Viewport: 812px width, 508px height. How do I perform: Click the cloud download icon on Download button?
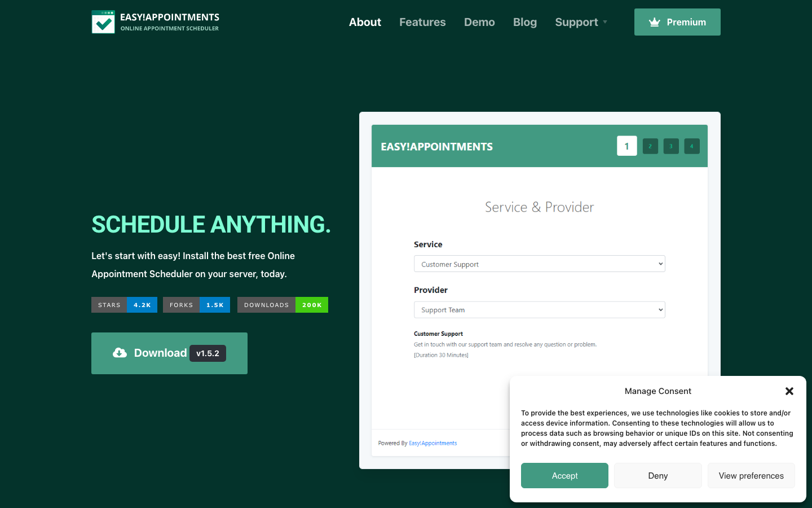(x=120, y=353)
